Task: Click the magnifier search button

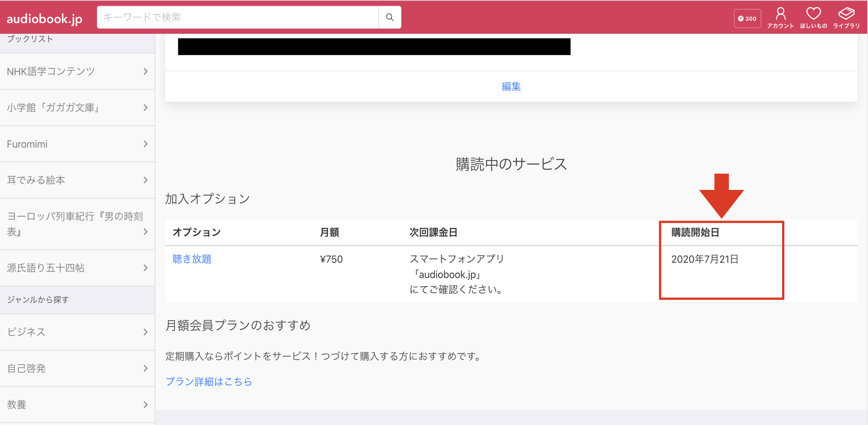Action: [390, 17]
